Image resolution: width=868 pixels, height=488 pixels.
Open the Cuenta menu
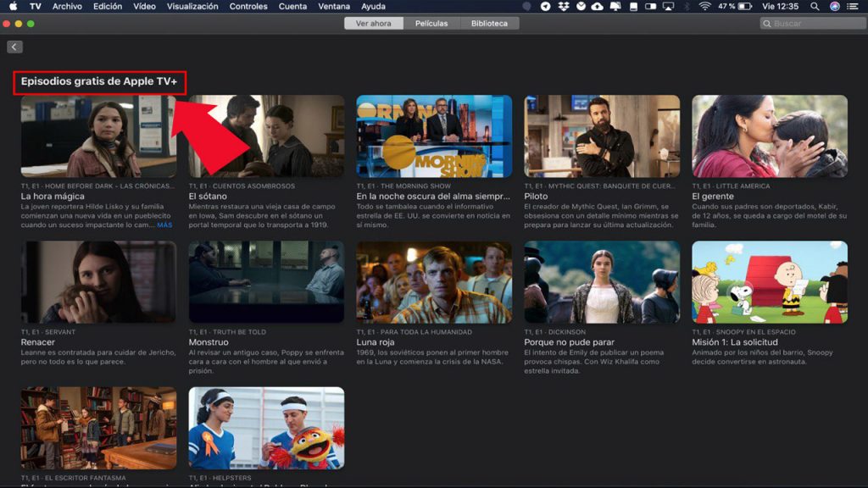(x=292, y=6)
